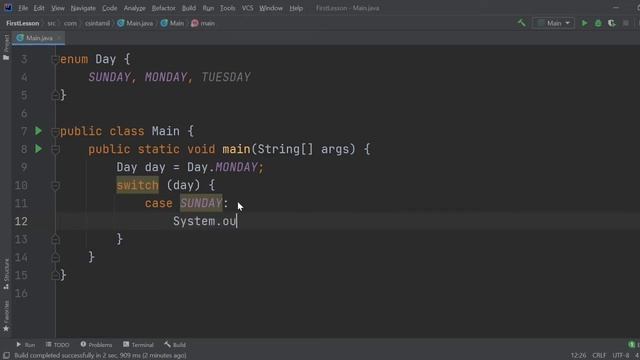This screenshot has width=640, height=360.
Task: Open the Build tool window
Action: pyautogui.click(x=175, y=345)
